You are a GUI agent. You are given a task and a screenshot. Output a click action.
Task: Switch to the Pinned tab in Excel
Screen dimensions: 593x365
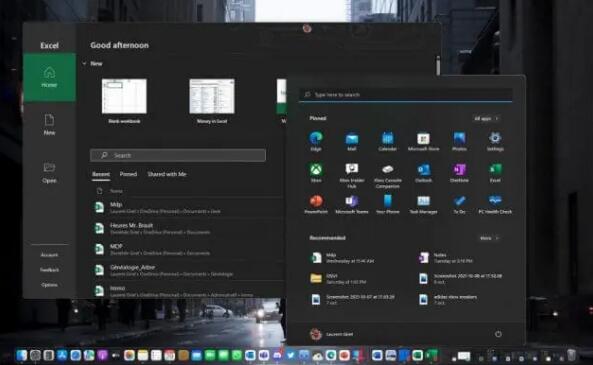click(128, 174)
